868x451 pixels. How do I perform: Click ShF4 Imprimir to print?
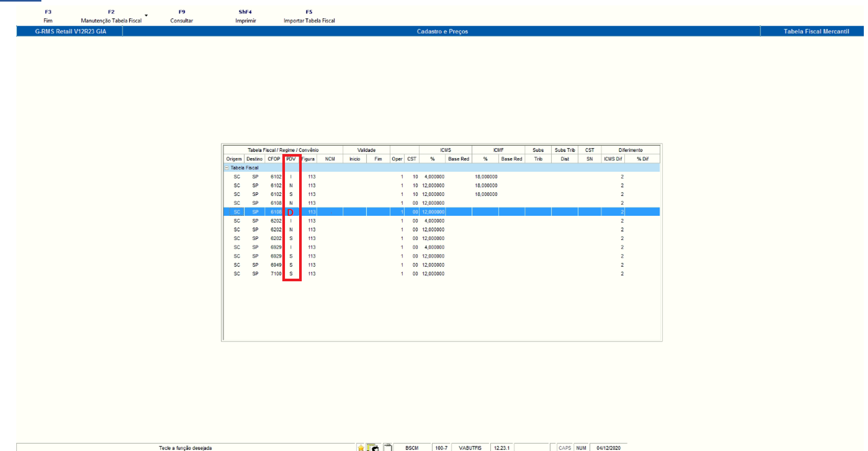[x=246, y=16]
